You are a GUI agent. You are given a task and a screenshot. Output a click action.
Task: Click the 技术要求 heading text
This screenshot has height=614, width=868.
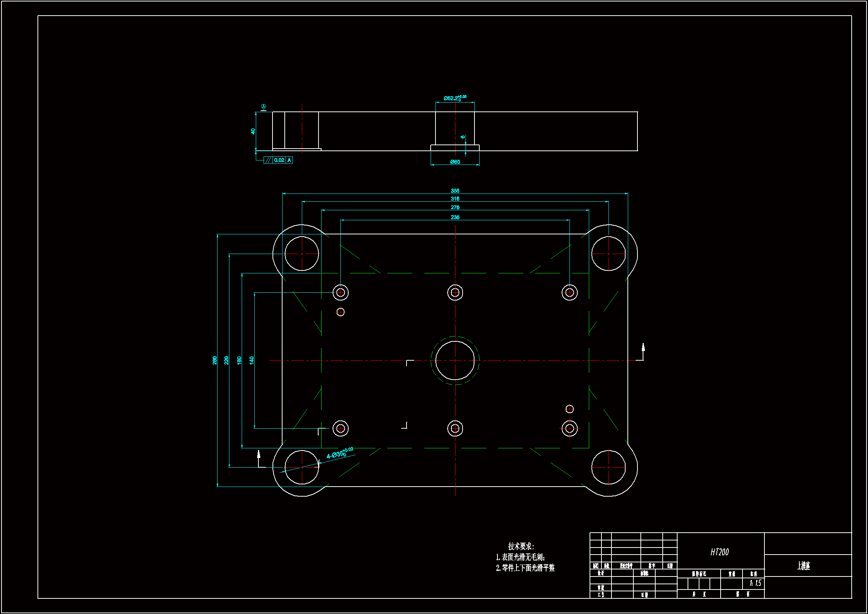coord(521,546)
